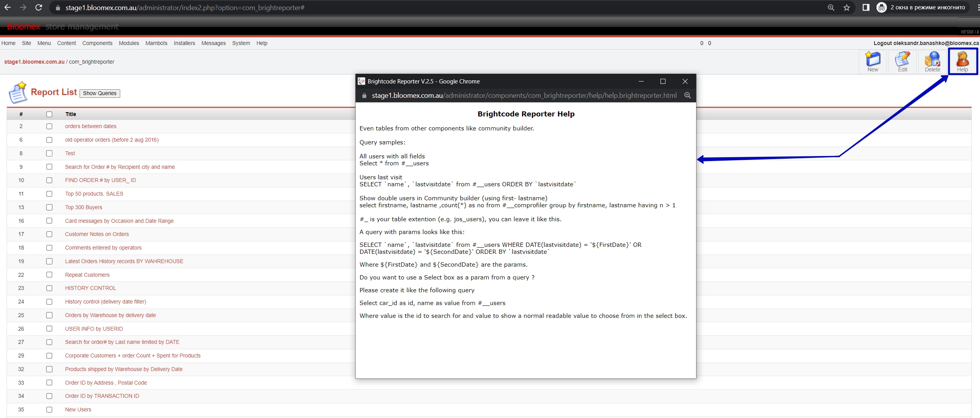This screenshot has height=418, width=980.
Task: Click the help popup address bar URL
Action: pos(524,95)
